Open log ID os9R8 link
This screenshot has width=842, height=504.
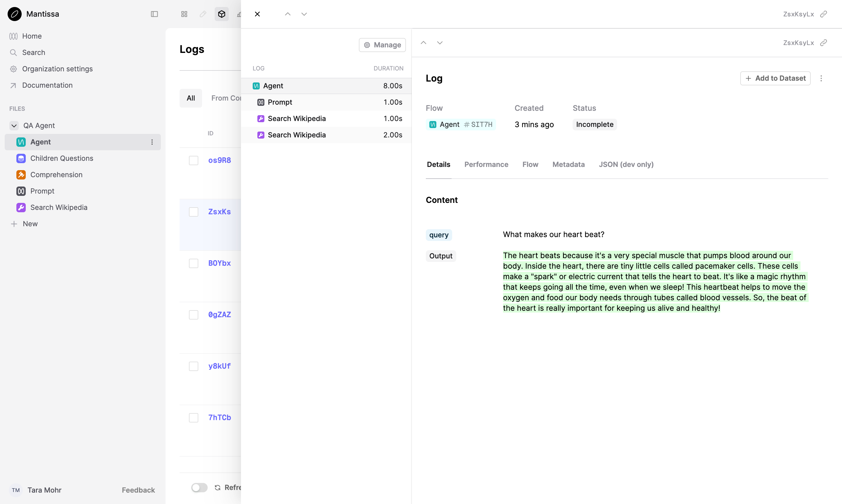219,160
